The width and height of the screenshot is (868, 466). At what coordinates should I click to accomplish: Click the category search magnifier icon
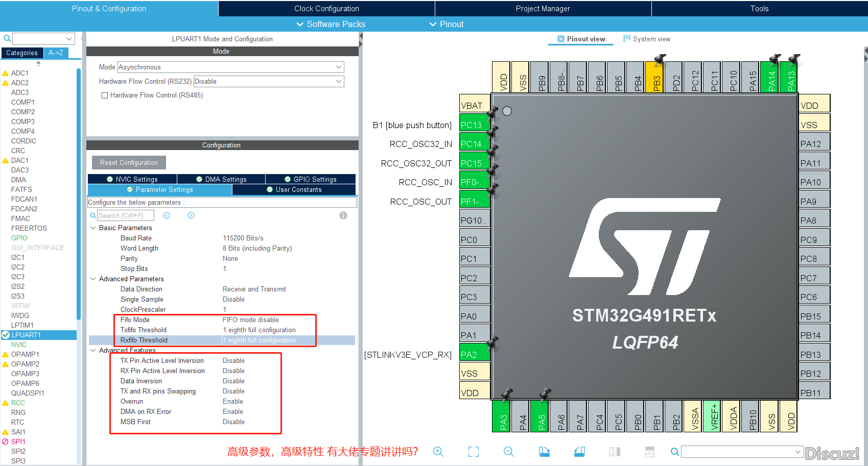(x=7, y=38)
